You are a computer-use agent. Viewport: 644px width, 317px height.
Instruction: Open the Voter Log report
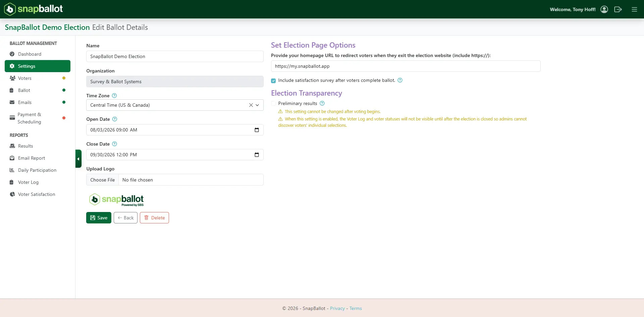coord(38,182)
